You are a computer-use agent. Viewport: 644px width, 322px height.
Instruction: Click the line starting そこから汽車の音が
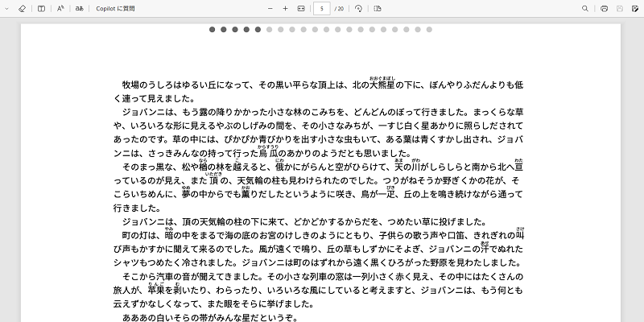(323, 276)
